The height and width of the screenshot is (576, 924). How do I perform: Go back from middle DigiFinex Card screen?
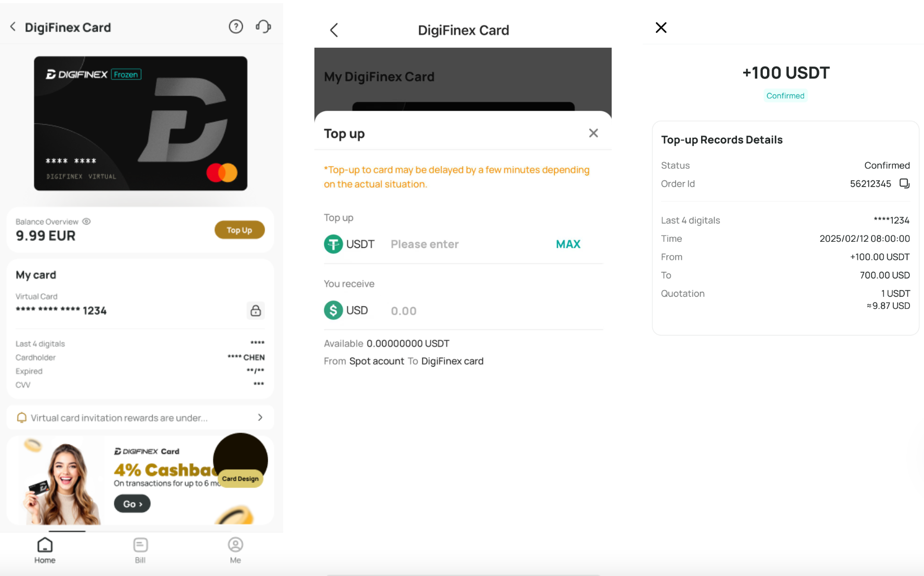[334, 30]
